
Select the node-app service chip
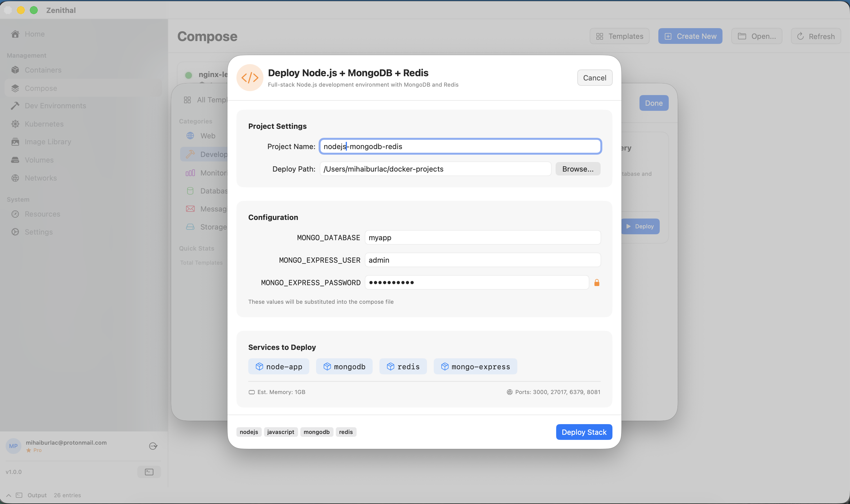[278, 366]
